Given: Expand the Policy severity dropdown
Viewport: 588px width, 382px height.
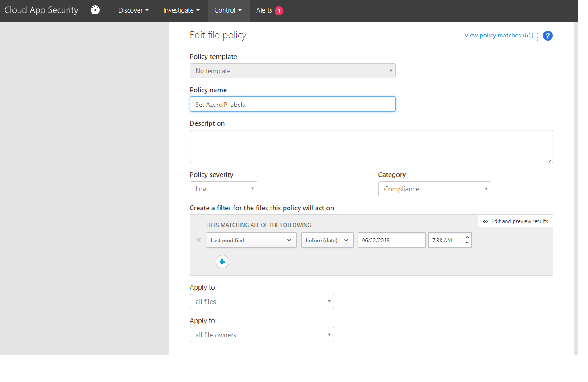Looking at the screenshot, I should [223, 189].
